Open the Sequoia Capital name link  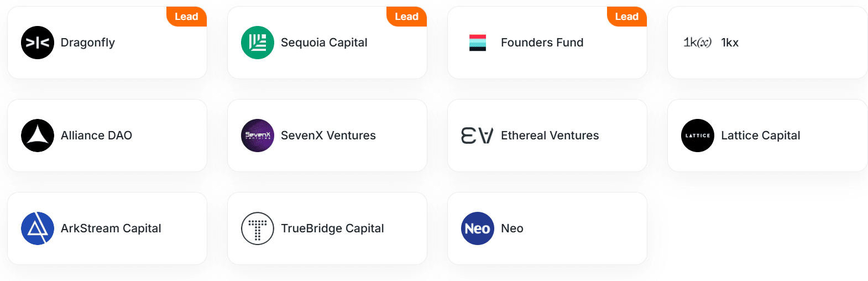click(324, 43)
